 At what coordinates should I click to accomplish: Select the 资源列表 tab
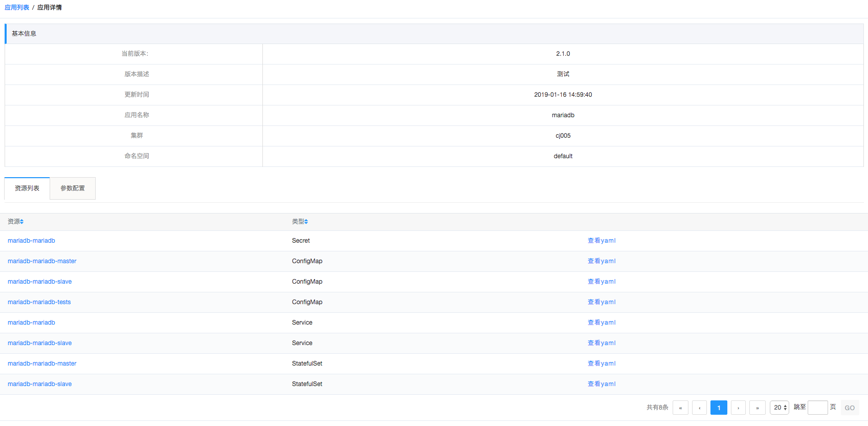[x=27, y=188]
